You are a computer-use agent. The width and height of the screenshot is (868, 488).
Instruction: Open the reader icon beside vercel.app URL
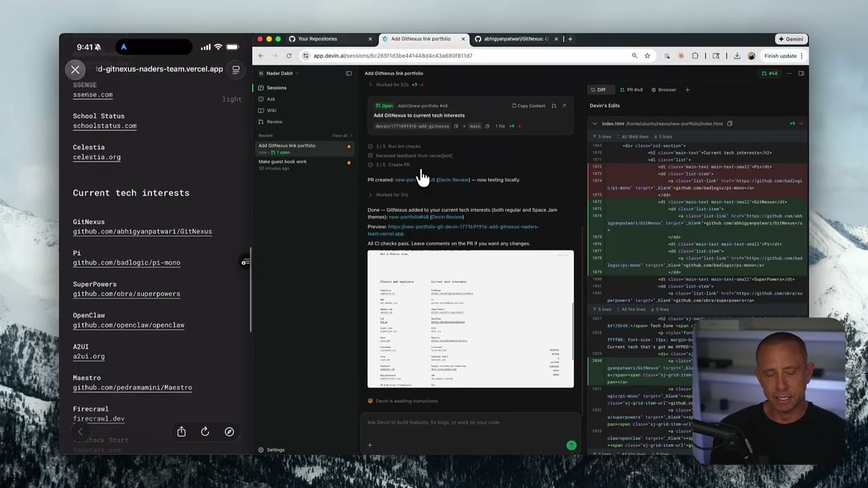(235, 69)
